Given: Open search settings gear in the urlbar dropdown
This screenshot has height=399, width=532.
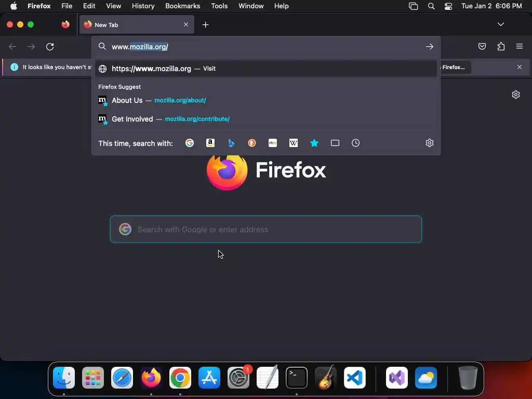Looking at the screenshot, I should pos(430,143).
